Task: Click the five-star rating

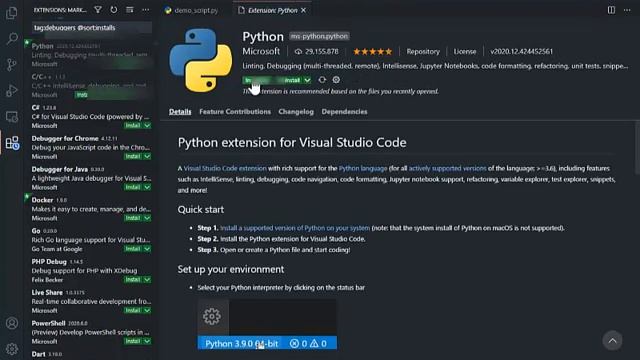Action: (372, 52)
